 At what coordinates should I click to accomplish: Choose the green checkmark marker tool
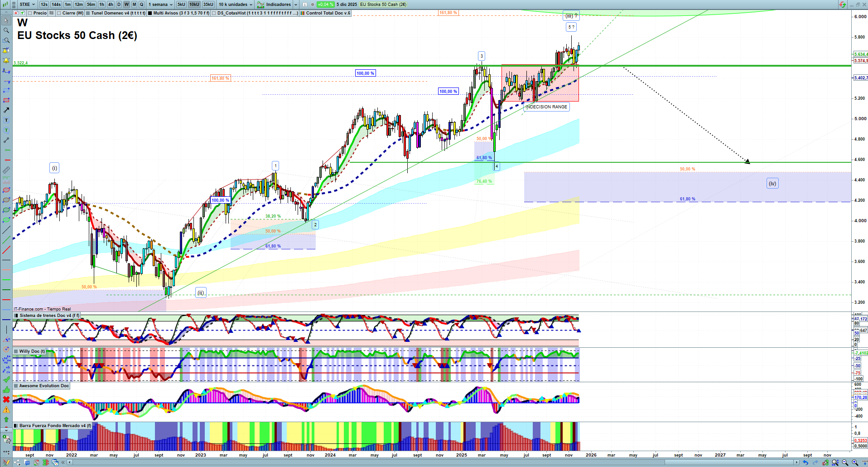click(6, 379)
